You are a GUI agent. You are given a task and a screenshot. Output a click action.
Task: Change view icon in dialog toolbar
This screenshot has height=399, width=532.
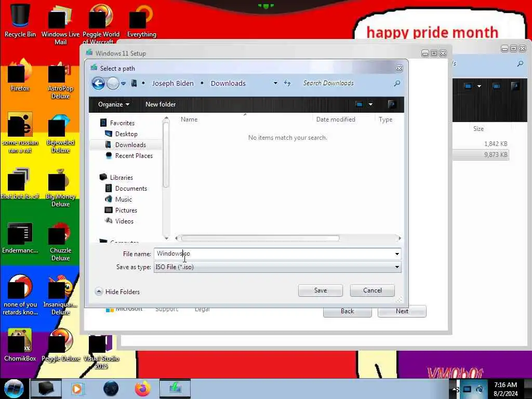360,104
